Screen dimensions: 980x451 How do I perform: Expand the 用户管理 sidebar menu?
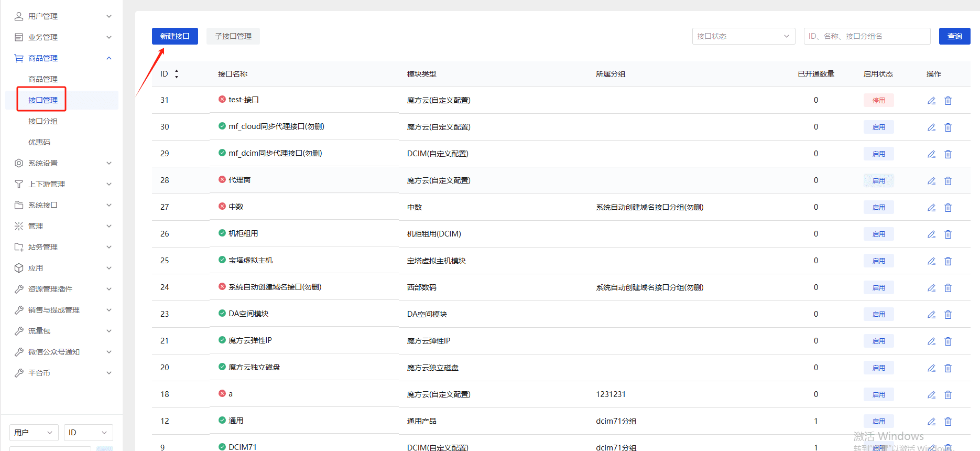tap(63, 16)
